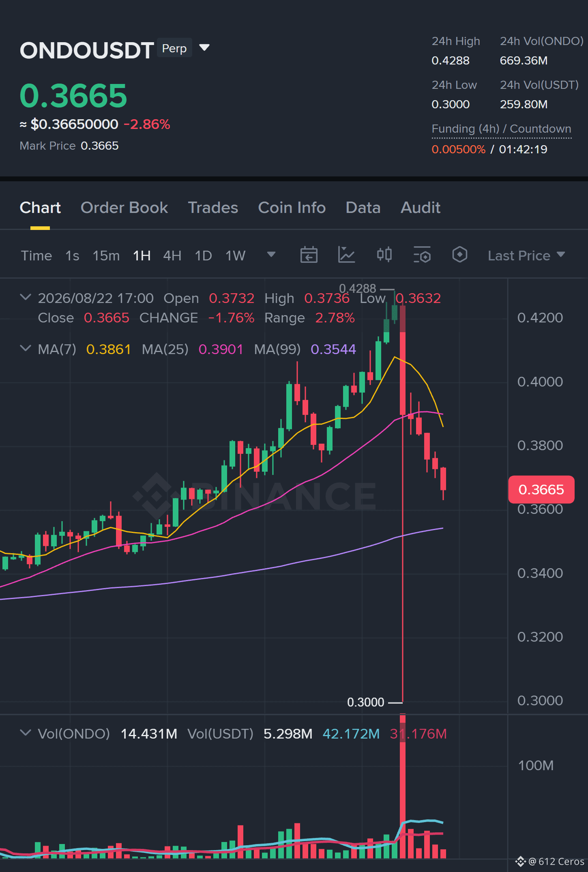Screen dimensions: 588x872
Task: Click the MA(99) value 0.3544
Action: (x=333, y=349)
